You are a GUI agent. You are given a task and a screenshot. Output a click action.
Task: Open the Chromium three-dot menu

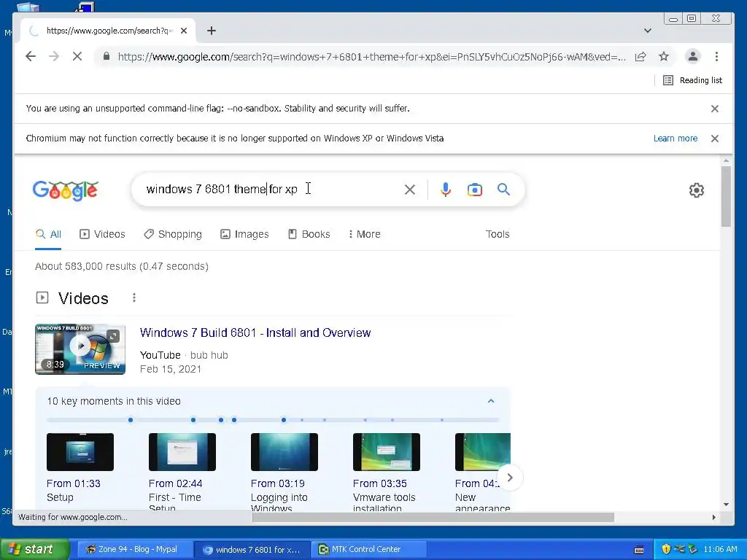coord(716,57)
